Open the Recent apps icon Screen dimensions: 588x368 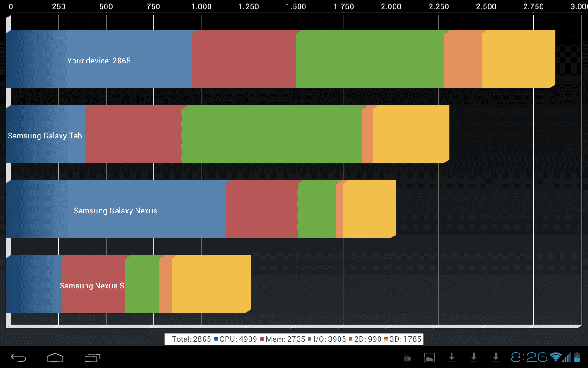click(x=92, y=357)
